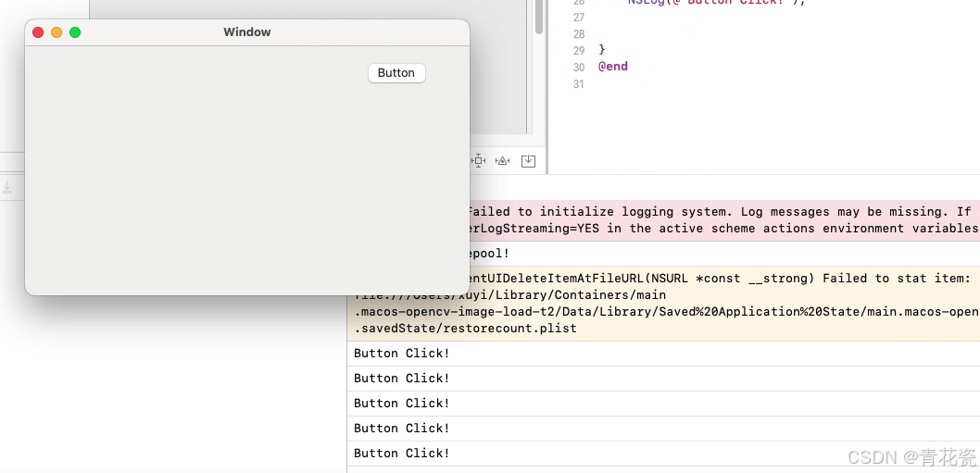Zoom the Window with the green button
Viewport: 980px width, 473px height.
tap(75, 32)
